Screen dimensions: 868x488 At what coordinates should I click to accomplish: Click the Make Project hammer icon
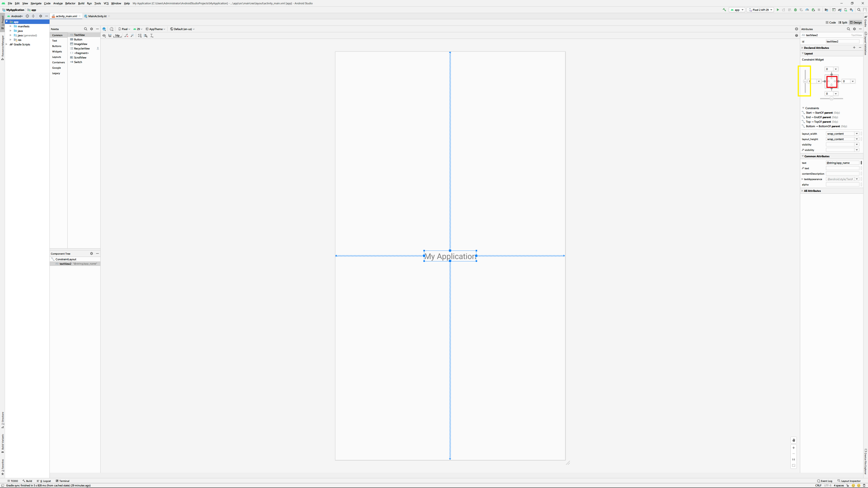[724, 10]
